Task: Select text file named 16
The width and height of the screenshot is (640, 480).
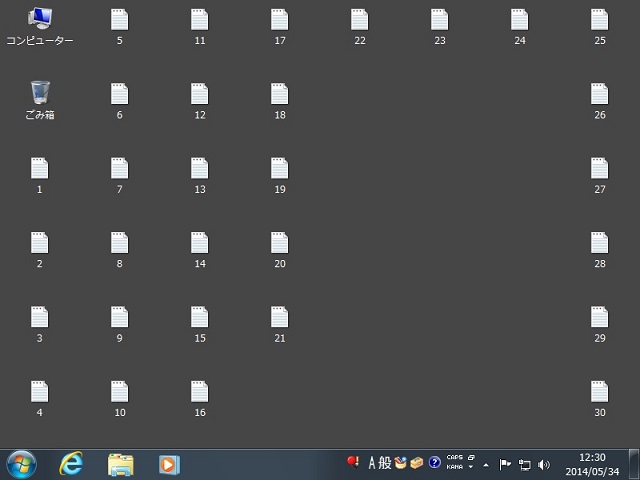Action: click(x=200, y=399)
